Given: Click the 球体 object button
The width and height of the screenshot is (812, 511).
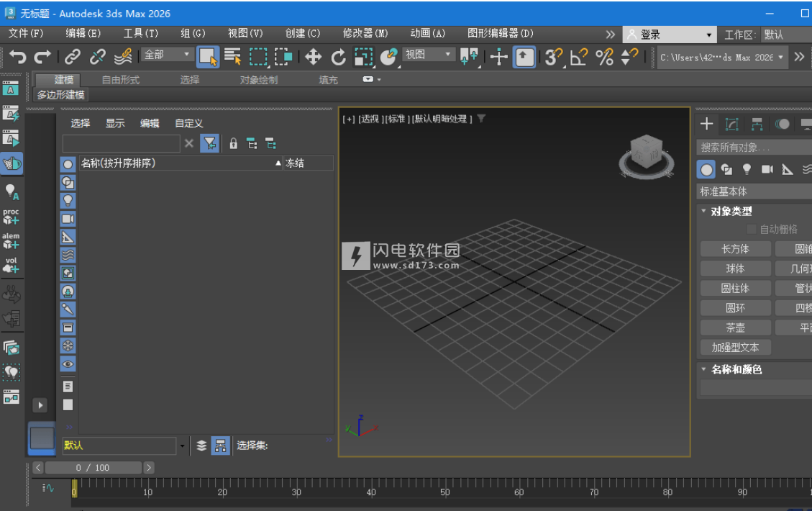Looking at the screenshot, I should [734, 268].
